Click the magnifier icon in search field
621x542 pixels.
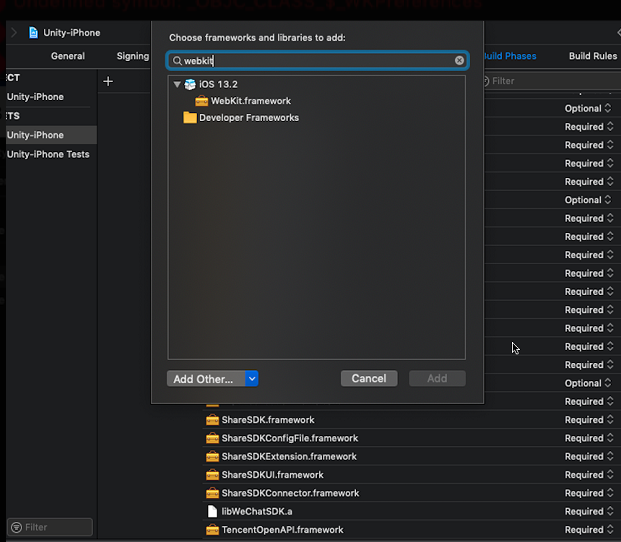(x=177, y=61)
